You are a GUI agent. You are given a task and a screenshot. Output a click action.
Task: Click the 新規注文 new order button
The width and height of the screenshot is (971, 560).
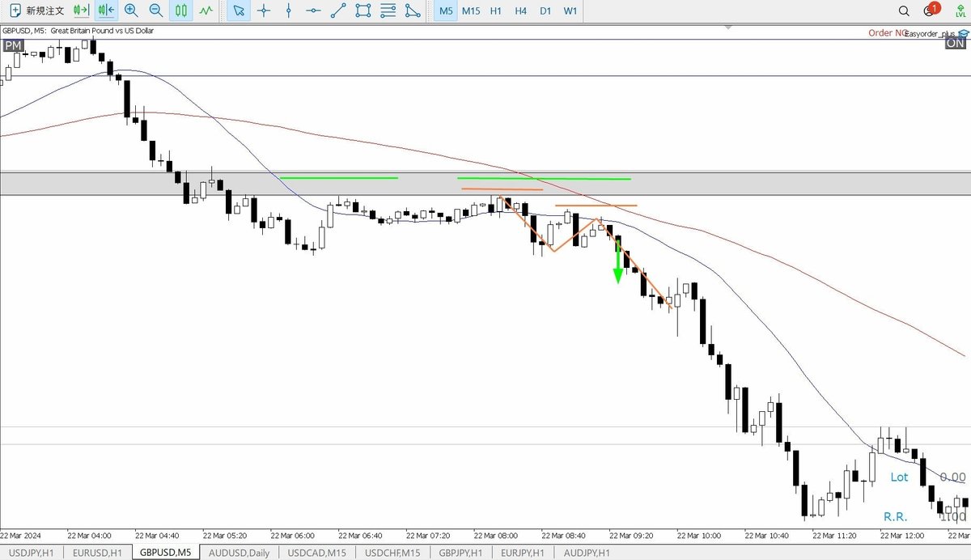coord(36,11)
